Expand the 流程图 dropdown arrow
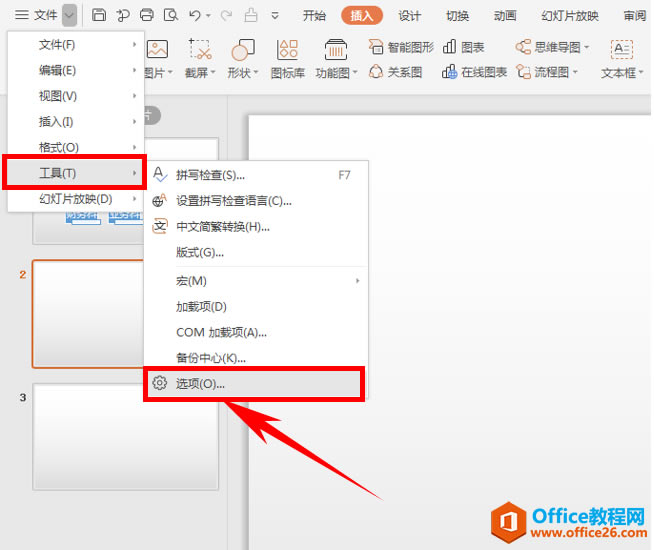The width and height of the screenshot is (654, 550). click(x=575, y=72)
